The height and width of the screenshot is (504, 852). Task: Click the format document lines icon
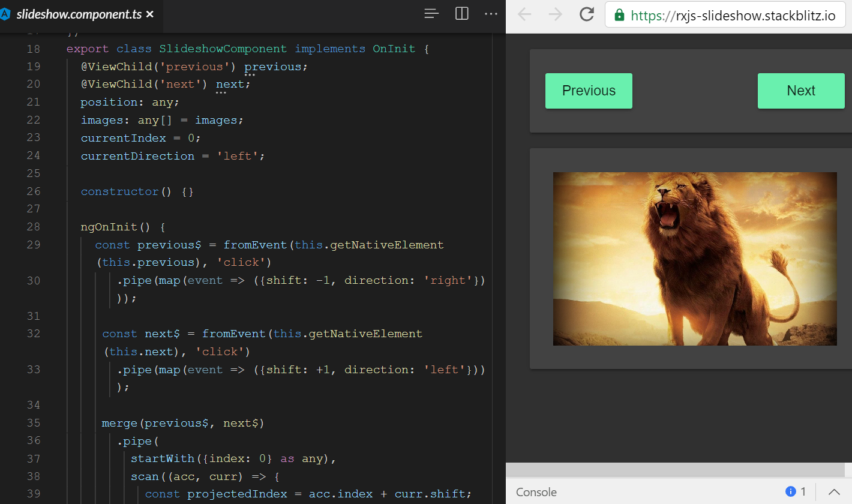pos(431,14)
